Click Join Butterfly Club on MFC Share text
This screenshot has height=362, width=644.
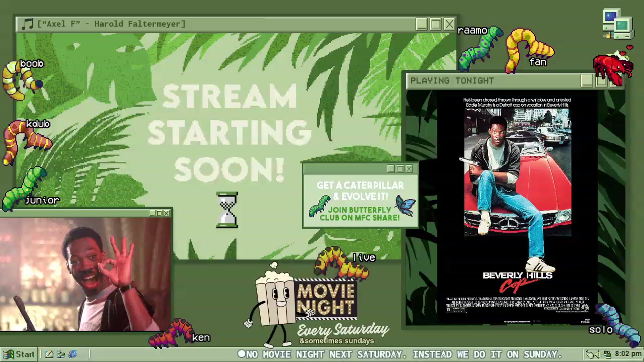click(x=360, y=214)
